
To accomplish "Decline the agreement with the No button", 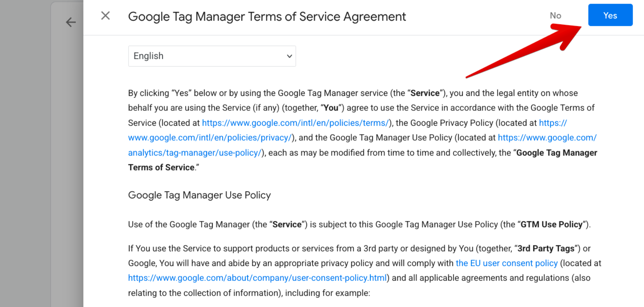I will 555,16.
